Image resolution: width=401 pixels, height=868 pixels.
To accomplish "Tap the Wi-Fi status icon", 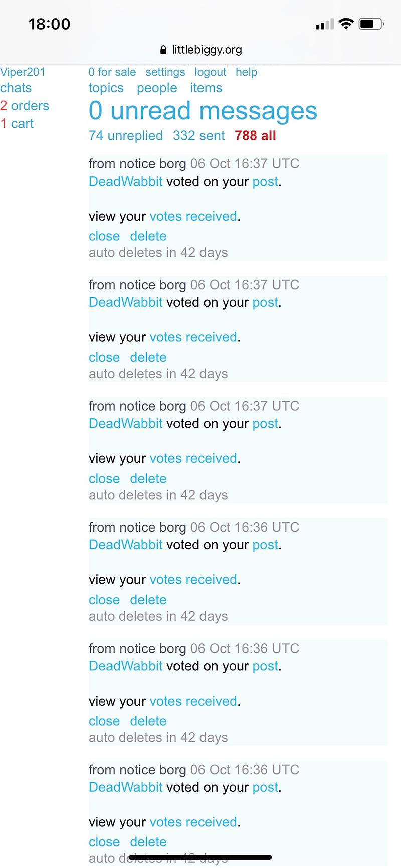I will (x=345, y=24).
